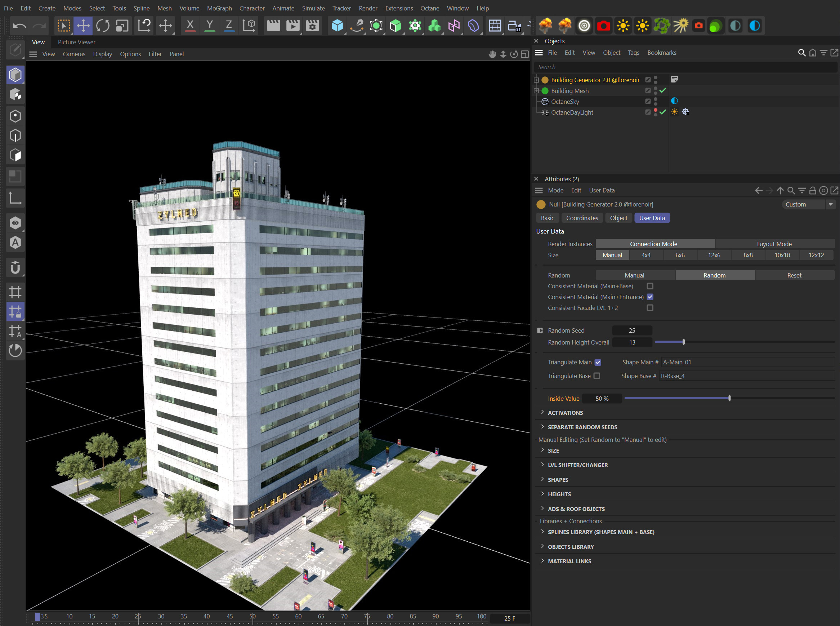Click the Objects panel search field

pos(682,67)
